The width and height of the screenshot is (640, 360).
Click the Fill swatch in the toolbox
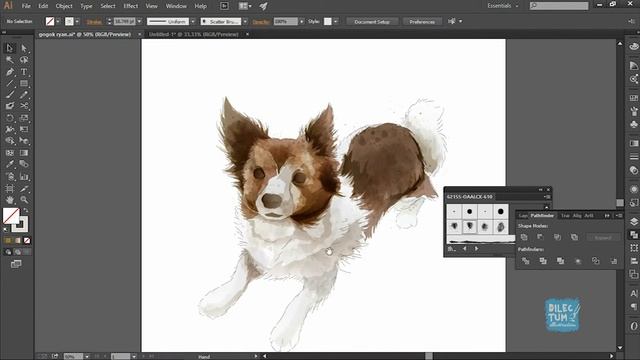[11, 216]
